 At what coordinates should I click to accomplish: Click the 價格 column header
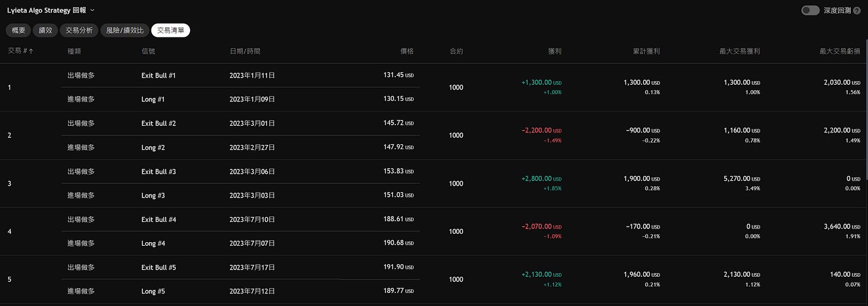[x=407, y=51]
